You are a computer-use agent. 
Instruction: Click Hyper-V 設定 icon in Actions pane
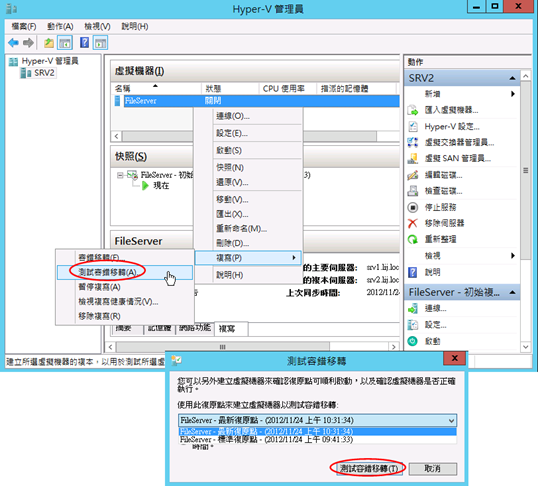pos(413,127)
